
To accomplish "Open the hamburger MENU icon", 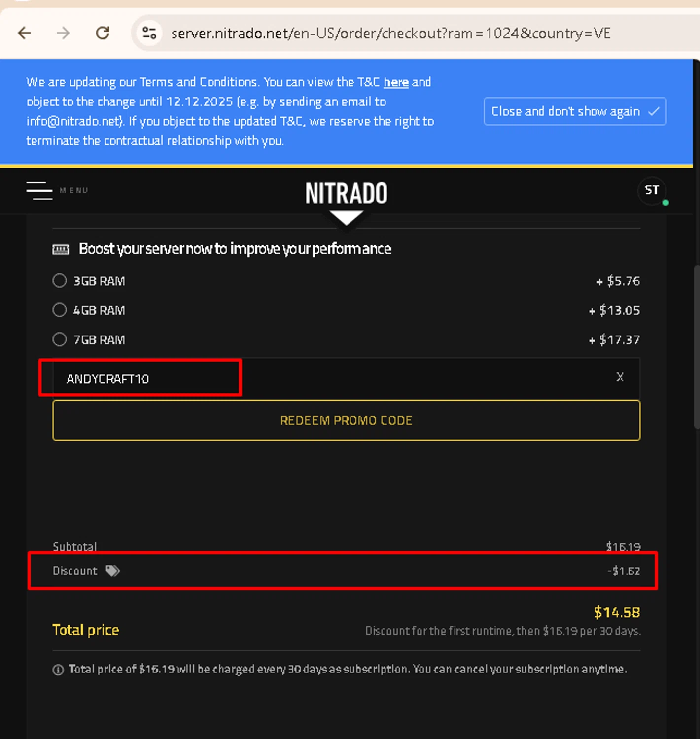I will [39, 190].
